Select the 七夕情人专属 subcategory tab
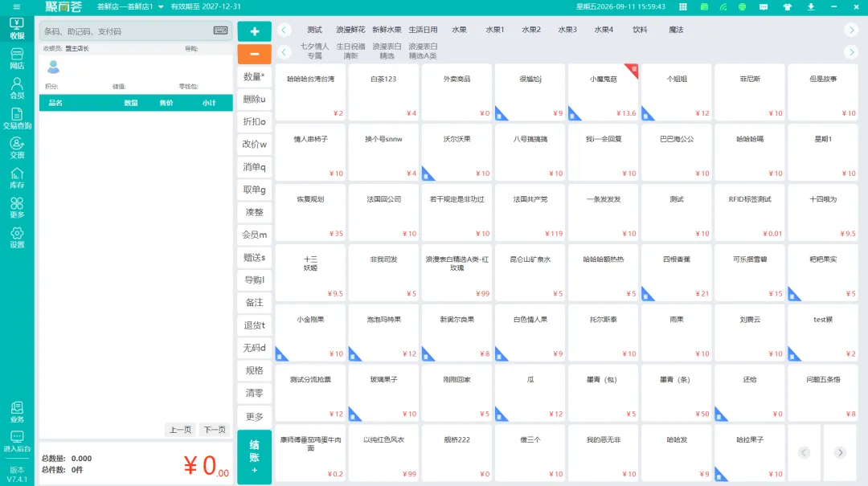Viewport: 868px width, 486px height. coord(314,51)
